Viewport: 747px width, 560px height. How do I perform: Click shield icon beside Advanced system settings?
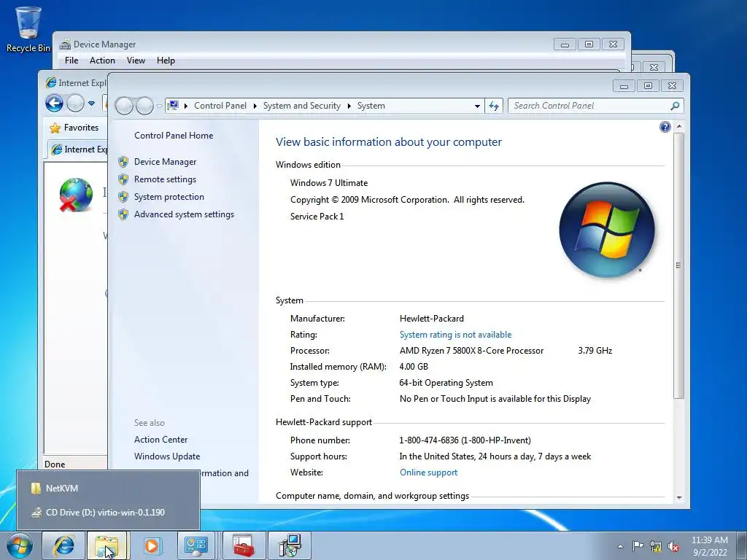point(123,215)
